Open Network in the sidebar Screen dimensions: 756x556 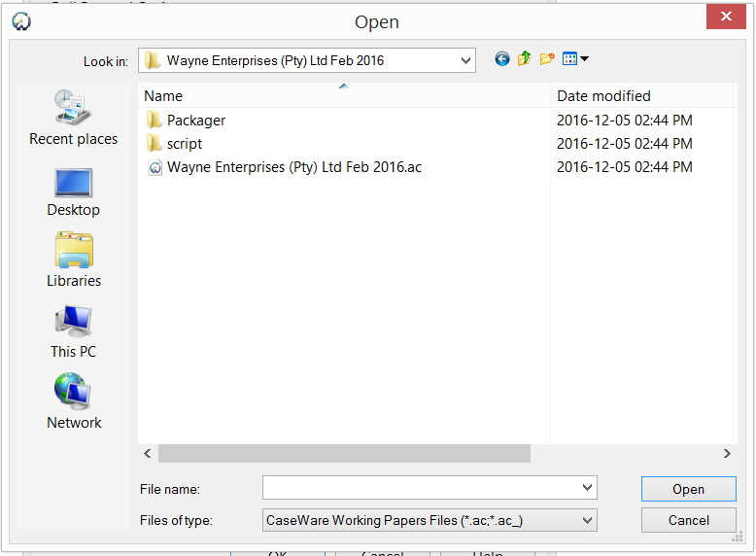(x=74, y=400)
